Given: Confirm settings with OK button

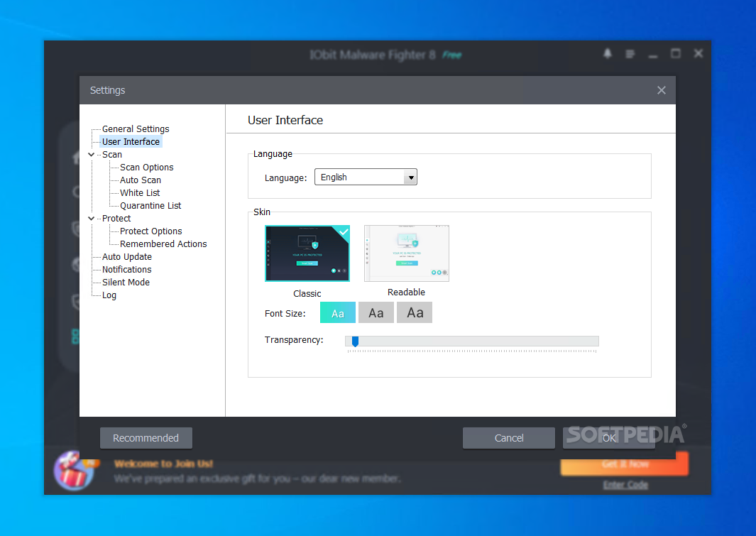Looking at the screenshot, I should [609, 437].
